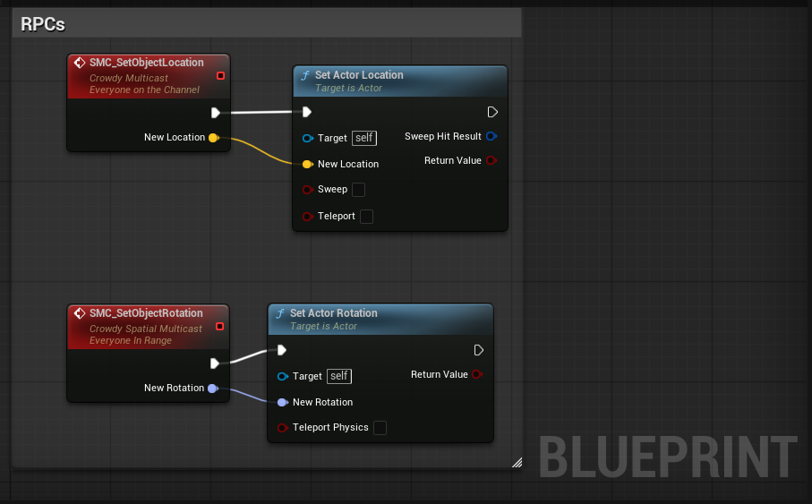Click self value on Set Actor Rotation Target
Viewport: 812px width, 504px height.
339,376
